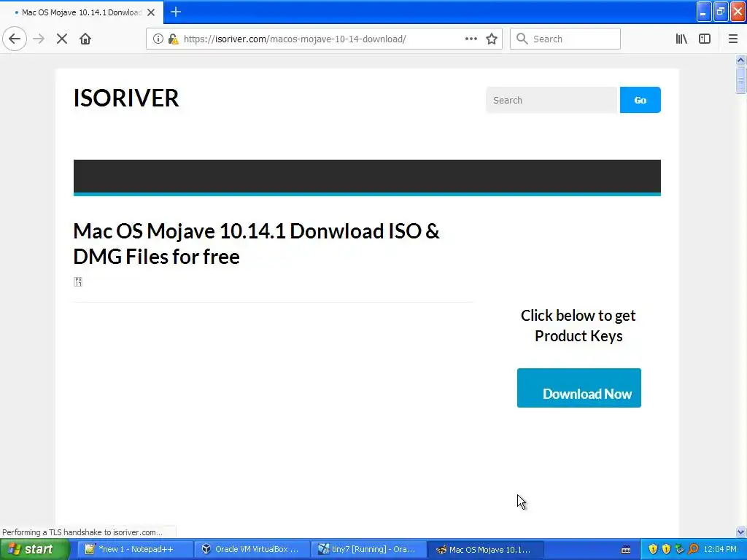
Task: Click the Download Now button
Action: (x=578, y=388)
